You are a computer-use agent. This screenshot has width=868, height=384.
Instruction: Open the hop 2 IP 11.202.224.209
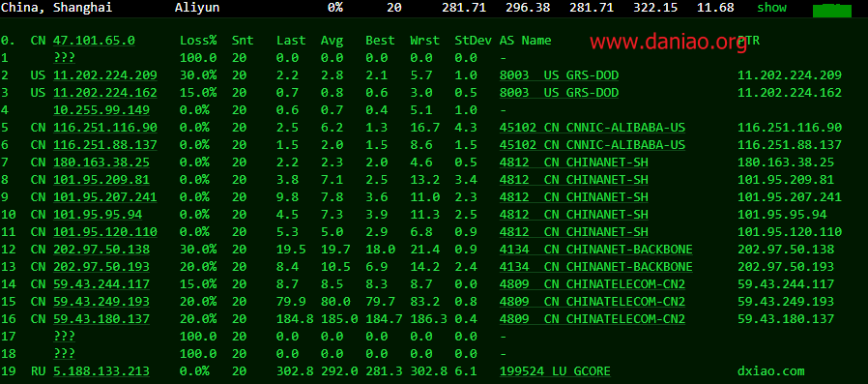pyautogui.click(x=105, y=75)
